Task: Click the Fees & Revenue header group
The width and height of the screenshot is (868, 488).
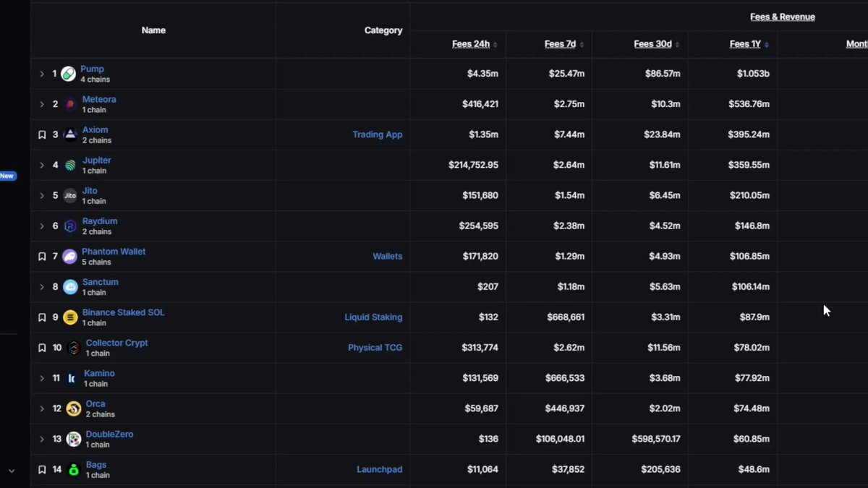Action: tap(783, 17)
